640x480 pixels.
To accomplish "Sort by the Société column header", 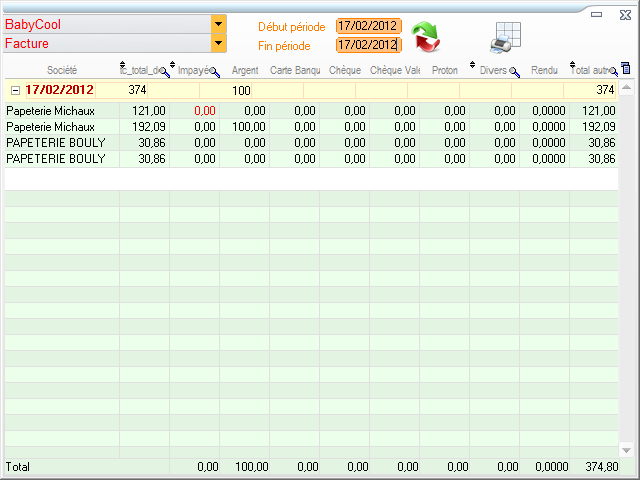I will pyautogui.click(x=61, y=70).
